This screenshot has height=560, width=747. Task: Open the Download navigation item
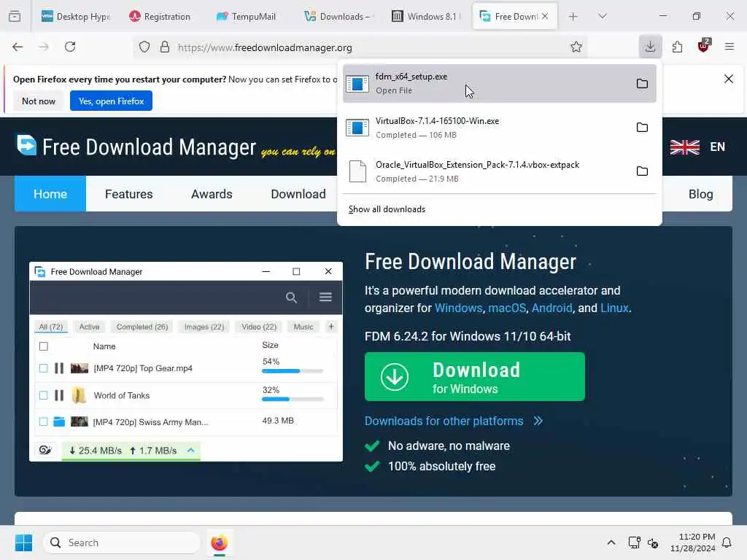[298, 194]
